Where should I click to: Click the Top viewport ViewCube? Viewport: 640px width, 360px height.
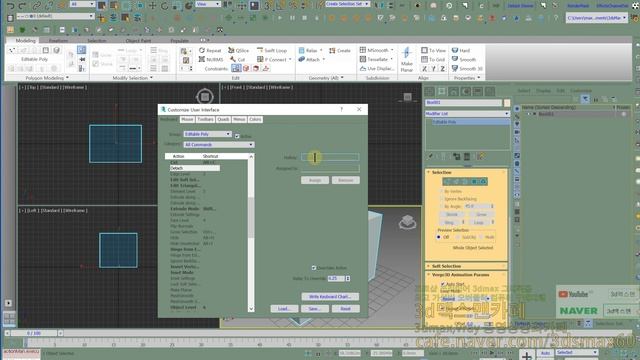pyautogui.click(x=204, y=97)
